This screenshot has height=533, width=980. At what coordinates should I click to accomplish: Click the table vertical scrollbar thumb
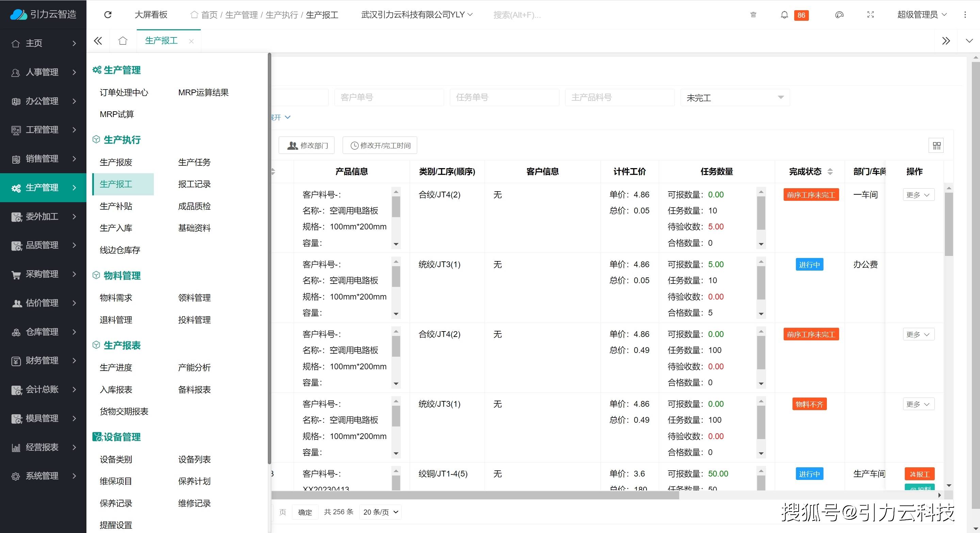(x=949, y=224)
